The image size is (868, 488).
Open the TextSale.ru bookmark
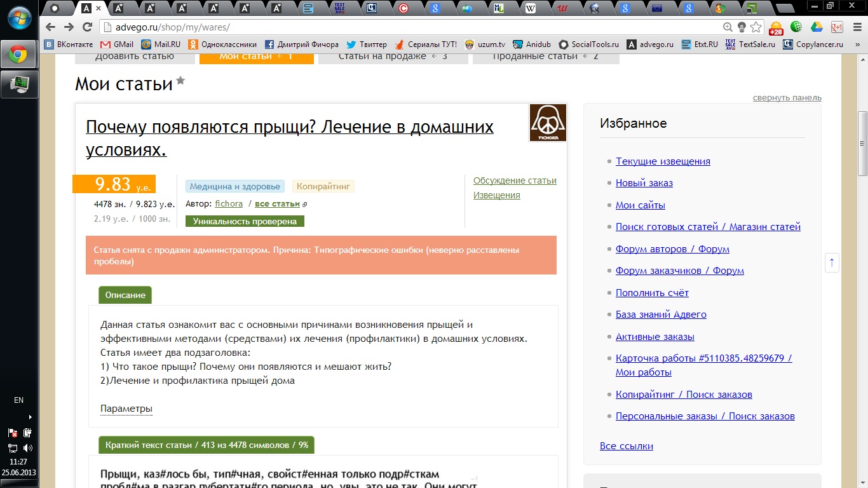point(750,44)
